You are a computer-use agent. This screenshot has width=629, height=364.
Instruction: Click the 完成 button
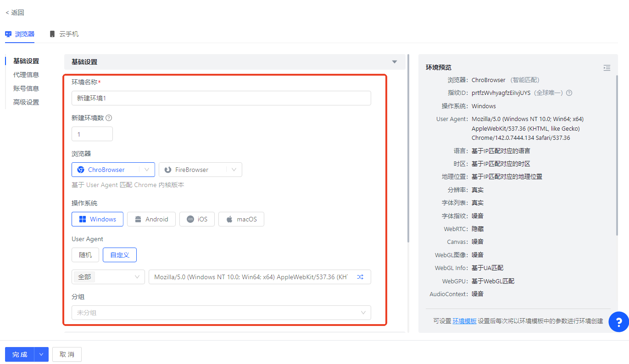20,354
